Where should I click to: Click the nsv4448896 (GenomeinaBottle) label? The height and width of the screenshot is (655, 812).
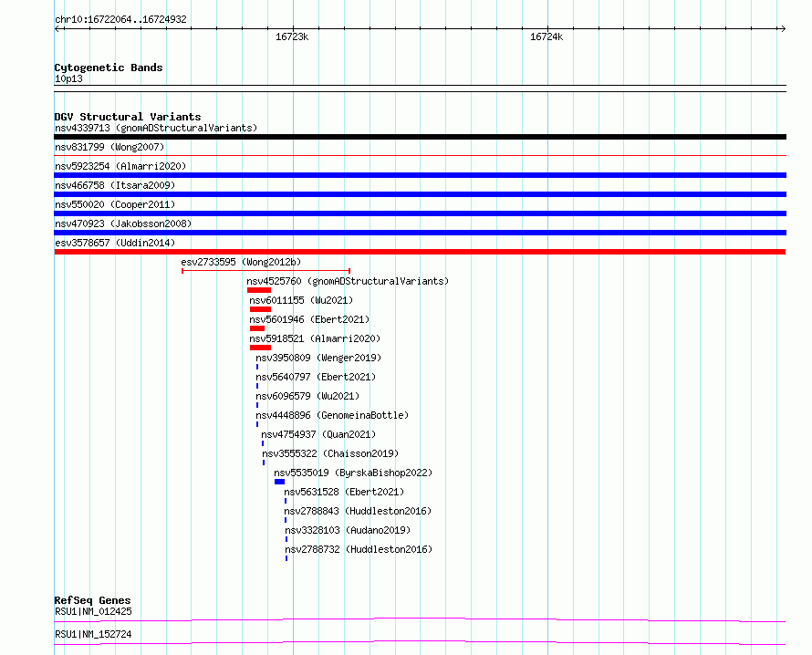click(332, 415)
